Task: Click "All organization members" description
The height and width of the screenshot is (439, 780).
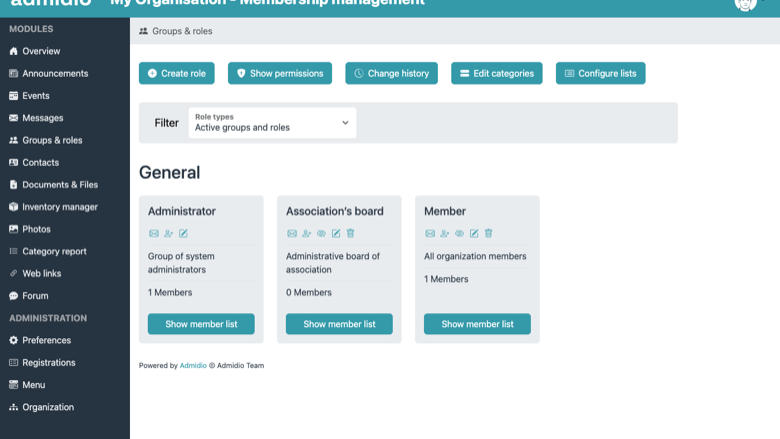Action: tap(475, 256)
